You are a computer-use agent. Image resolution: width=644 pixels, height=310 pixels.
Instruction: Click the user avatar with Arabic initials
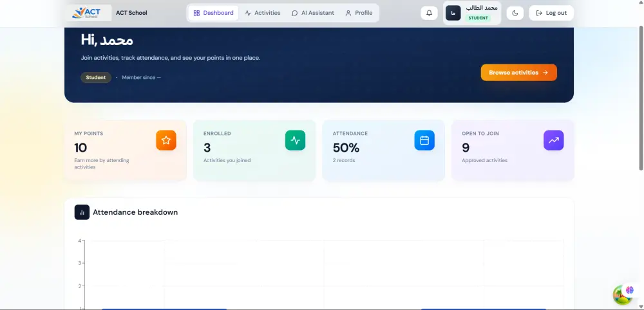tap(453, 13)
